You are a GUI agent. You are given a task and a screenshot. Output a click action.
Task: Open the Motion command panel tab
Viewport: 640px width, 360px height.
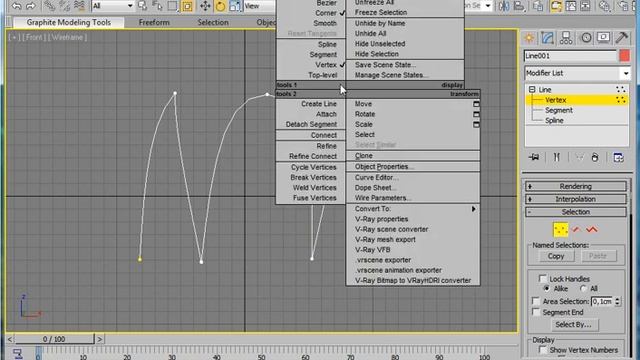point(586,38)
